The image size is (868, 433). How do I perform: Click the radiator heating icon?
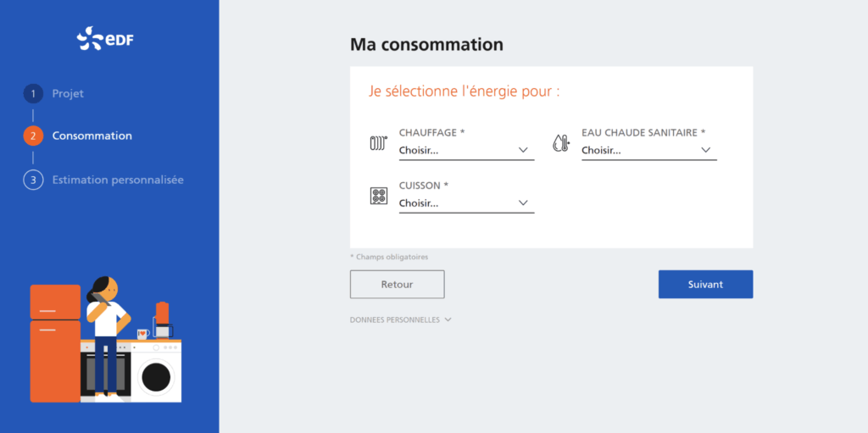(379, 144)
